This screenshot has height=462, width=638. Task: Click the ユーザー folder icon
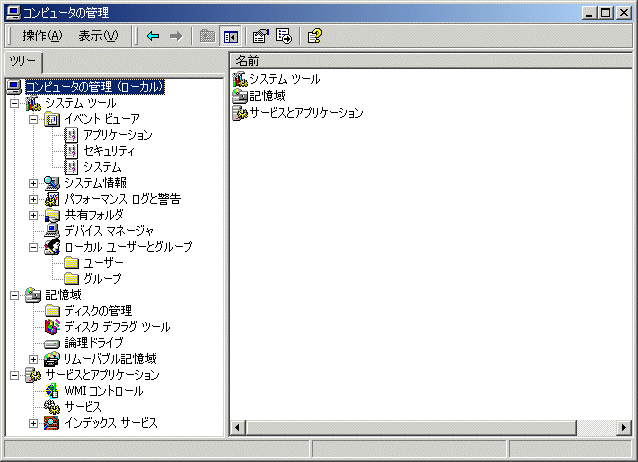coord(72,263)
